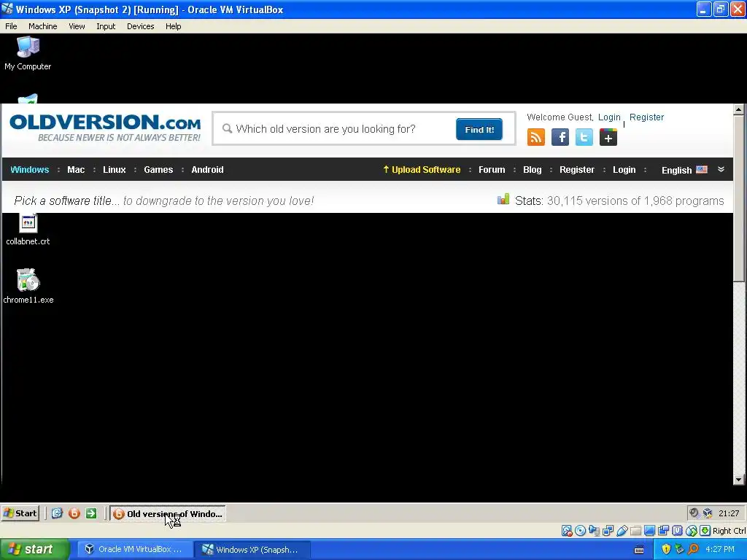The height and width of the screenshot is (560, 747).
Task: Click the OLDVERSION.COM logo
Action: (105, 128)
